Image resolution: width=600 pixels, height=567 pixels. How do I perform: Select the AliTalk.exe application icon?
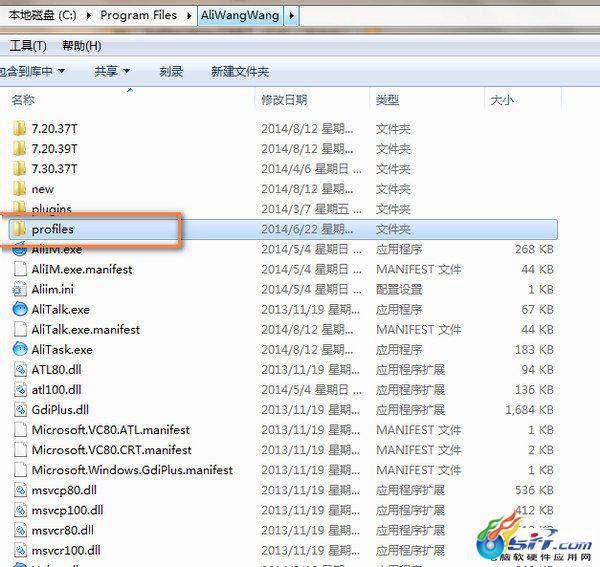pyautogui.click(x=20, y=309)
